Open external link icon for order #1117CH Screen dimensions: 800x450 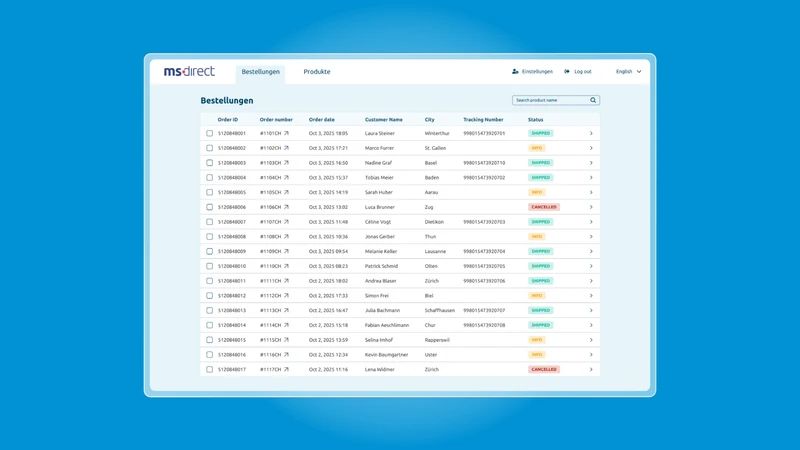(286, 369)
